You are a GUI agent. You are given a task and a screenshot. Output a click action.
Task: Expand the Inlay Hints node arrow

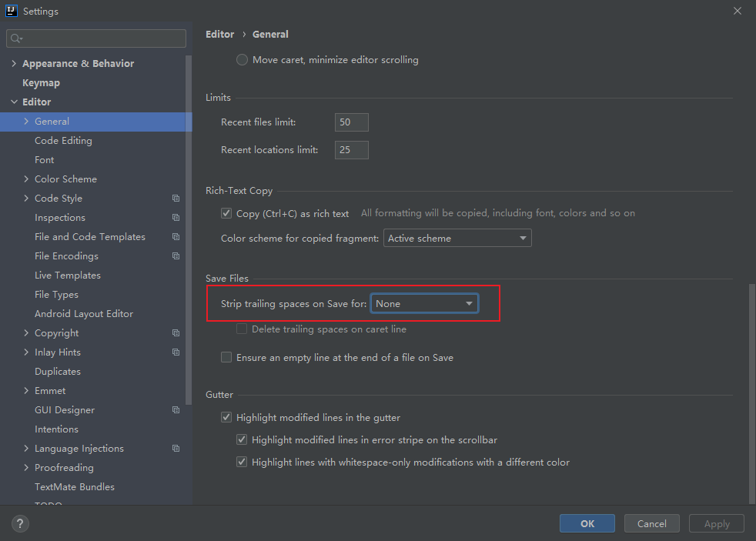pyautogui.click(x=26, y=352)
